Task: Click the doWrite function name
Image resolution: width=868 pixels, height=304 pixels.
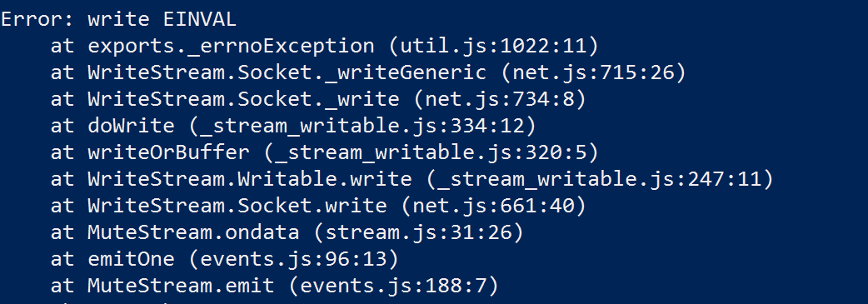Action: [x=131, y=127]
